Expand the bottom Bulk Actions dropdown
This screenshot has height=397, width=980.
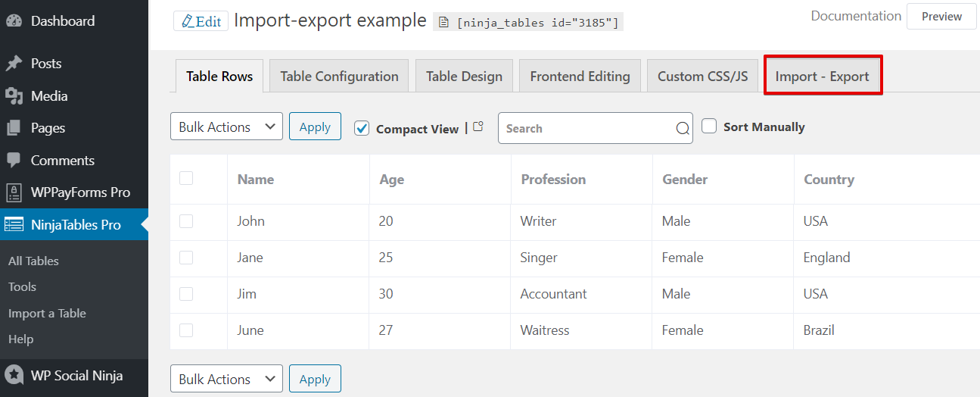[x=226, y=379]
